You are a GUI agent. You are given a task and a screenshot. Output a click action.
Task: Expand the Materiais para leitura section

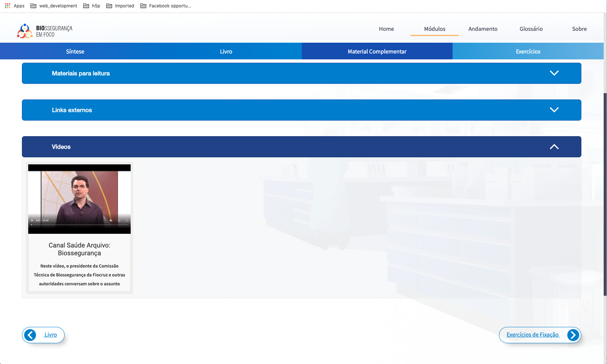pyautogui.click(x=301, y=73)
